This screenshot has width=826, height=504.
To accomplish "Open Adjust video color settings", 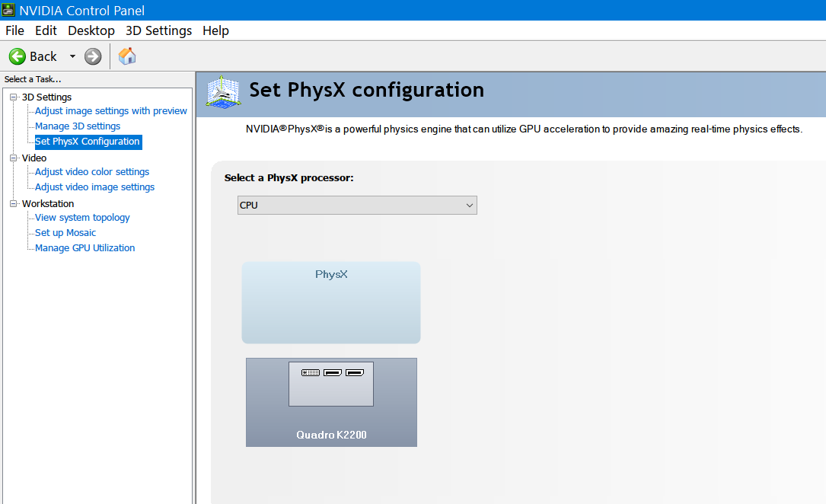I will pos(92,172).
